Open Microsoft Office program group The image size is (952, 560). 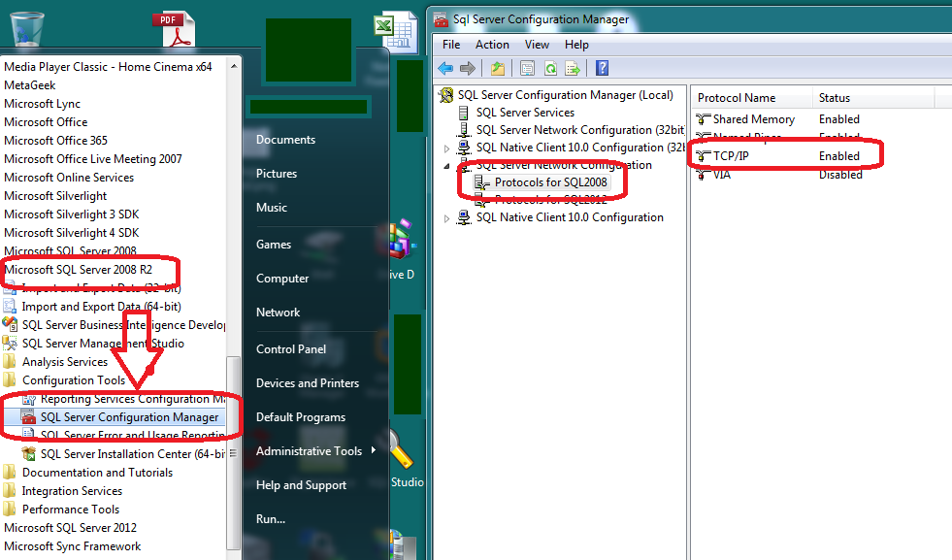click(46, 122)
